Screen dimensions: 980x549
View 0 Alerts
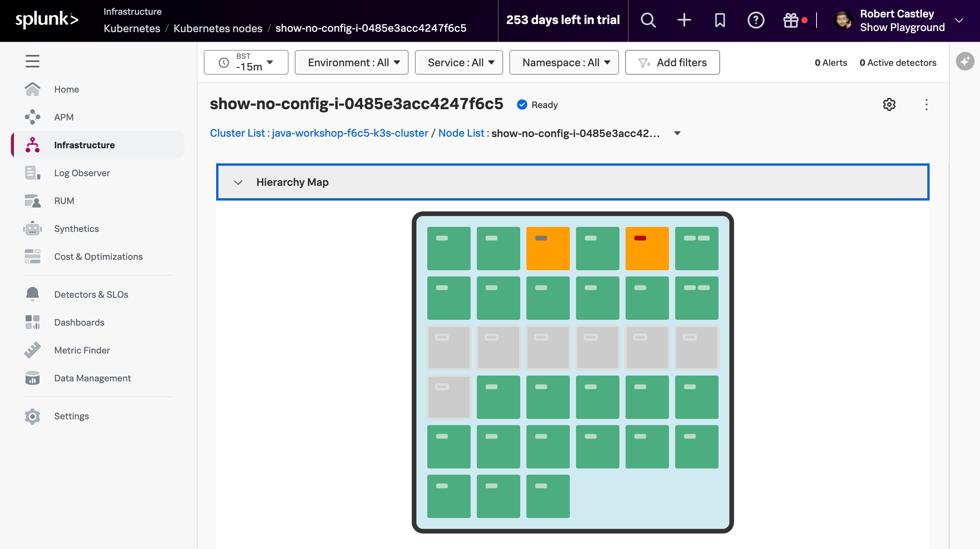point(831,63)
